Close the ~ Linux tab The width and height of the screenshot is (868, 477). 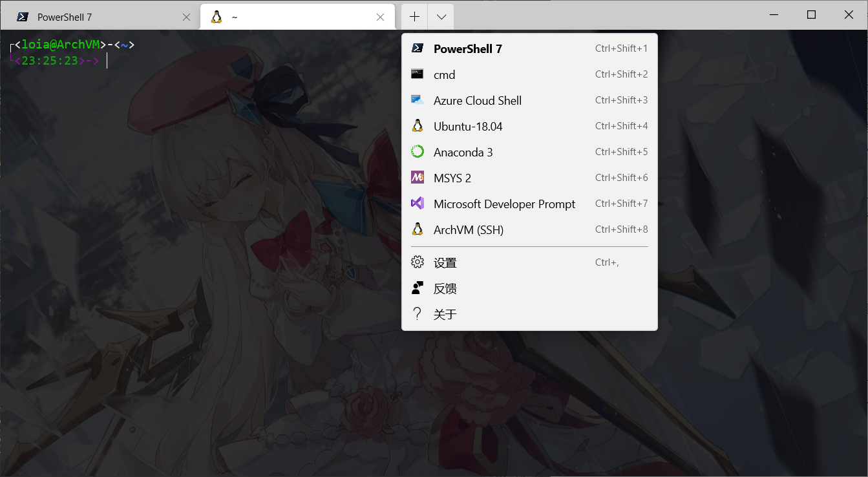click(x=381, y=17)
